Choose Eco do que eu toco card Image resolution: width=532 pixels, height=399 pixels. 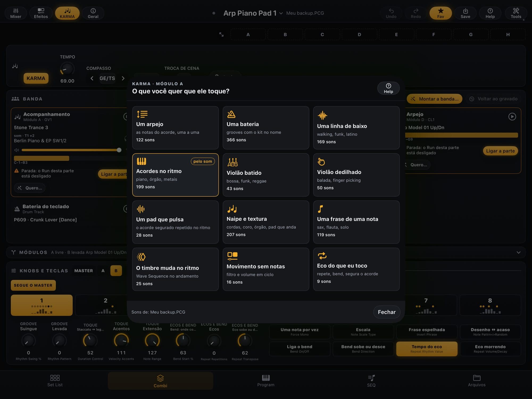356,269
